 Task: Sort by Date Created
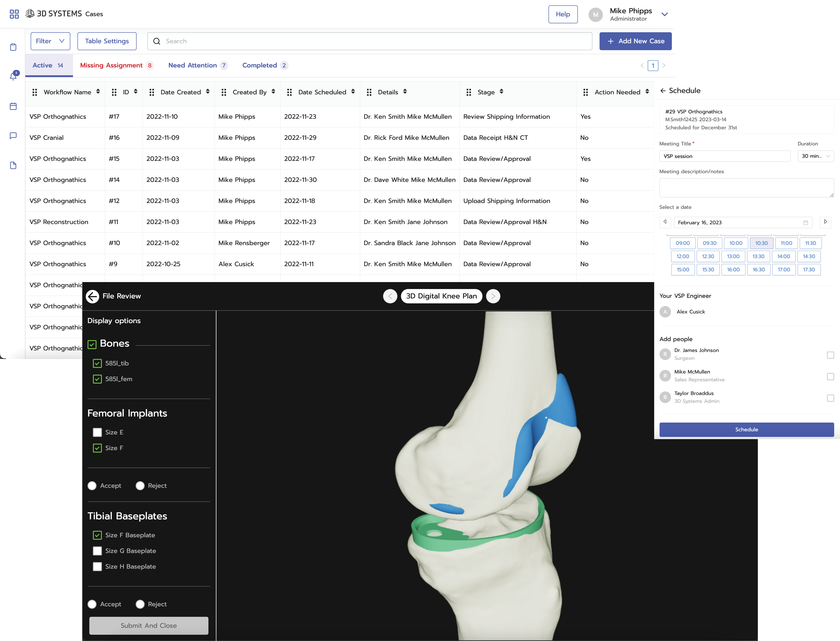(208, 92)
